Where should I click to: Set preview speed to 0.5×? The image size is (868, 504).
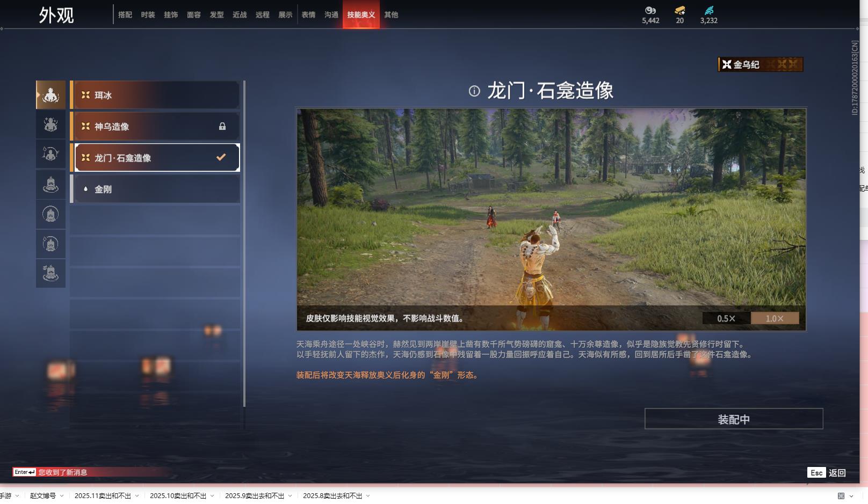tap(726, 318)
